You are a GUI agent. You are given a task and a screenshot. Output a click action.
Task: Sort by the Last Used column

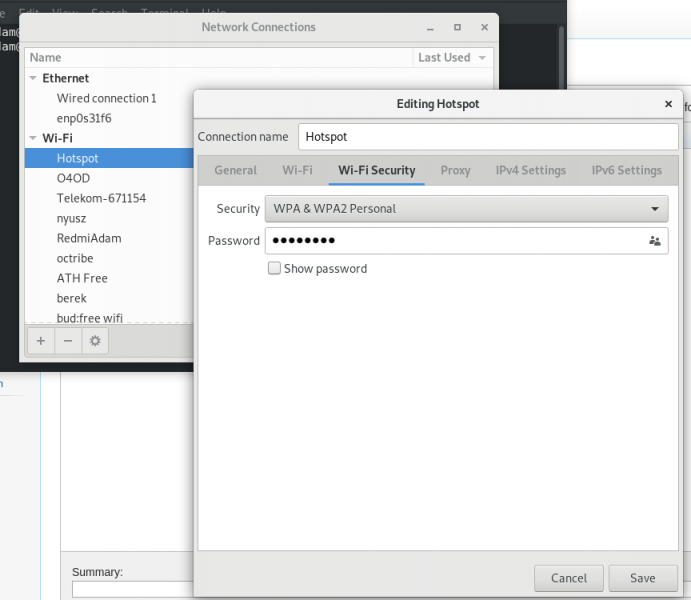pyautogui.click(x=453, y=57)
